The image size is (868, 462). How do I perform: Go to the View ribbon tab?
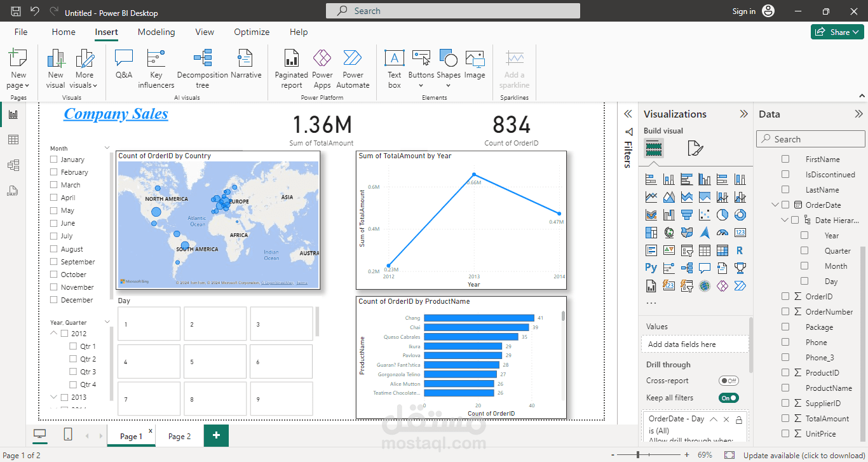point(205,32)
